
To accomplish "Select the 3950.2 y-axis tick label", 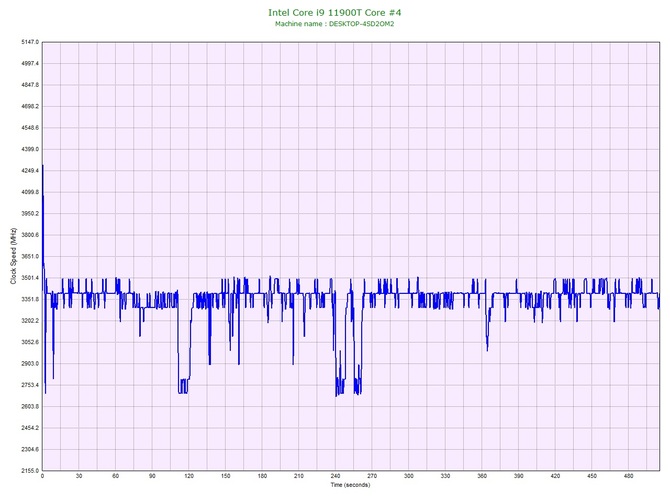I will point(30,214).
